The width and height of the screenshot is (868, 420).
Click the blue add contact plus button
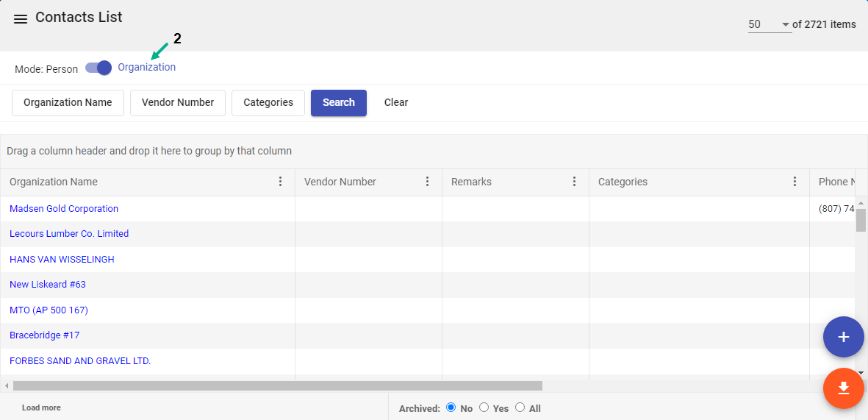click(x=843, y=337)
